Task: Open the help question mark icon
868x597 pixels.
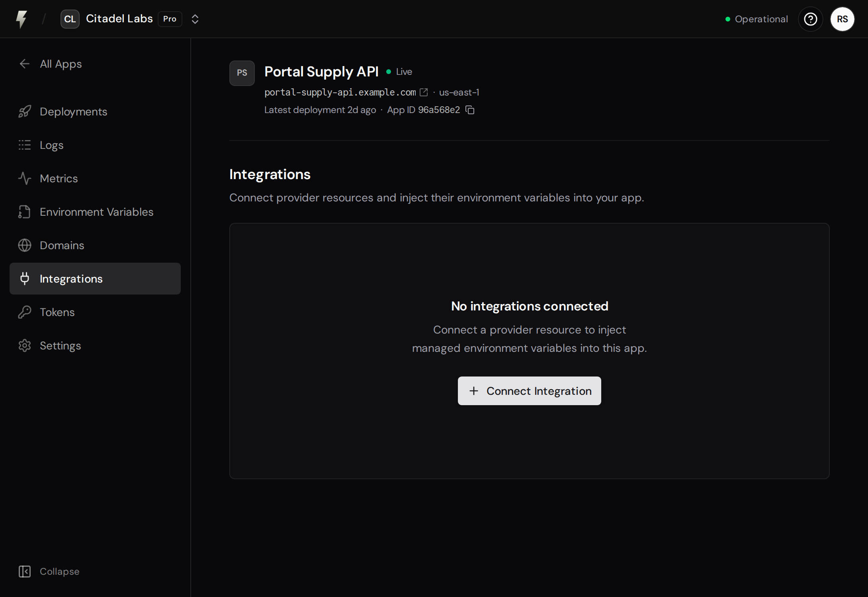Action: point(811,19)
